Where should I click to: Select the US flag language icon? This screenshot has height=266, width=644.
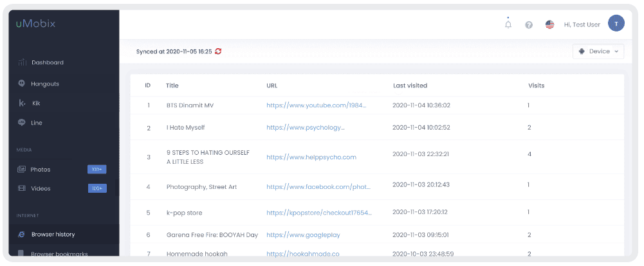549,25
